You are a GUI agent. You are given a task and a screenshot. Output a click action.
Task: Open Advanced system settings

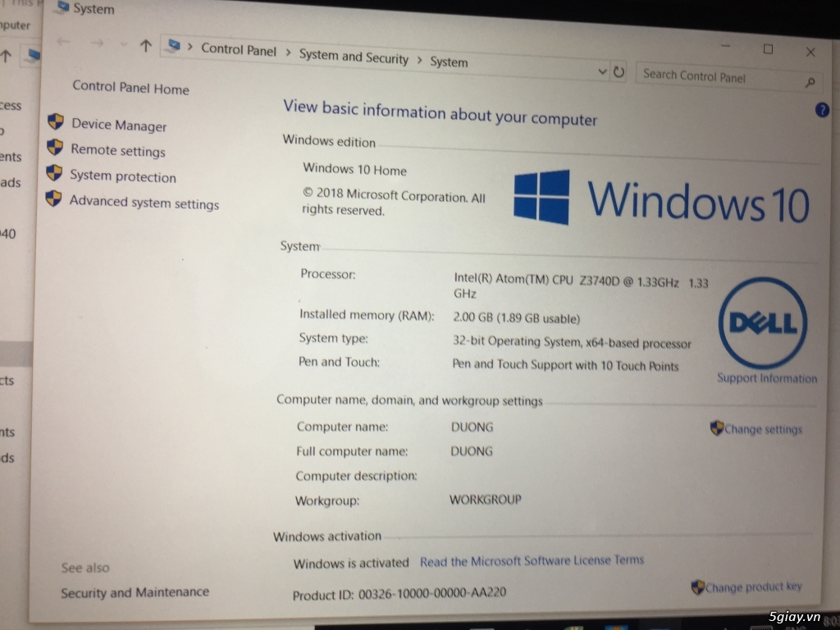coord(144,202)
